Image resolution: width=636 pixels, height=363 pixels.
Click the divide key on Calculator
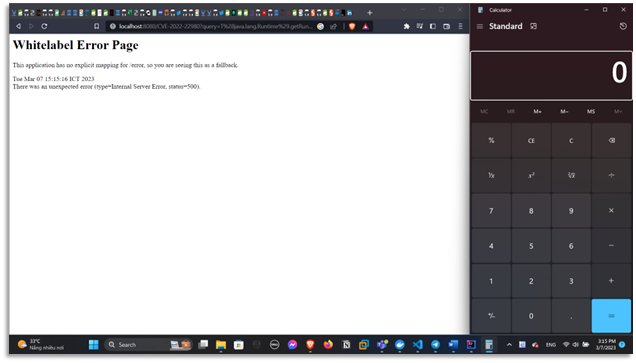611,175
